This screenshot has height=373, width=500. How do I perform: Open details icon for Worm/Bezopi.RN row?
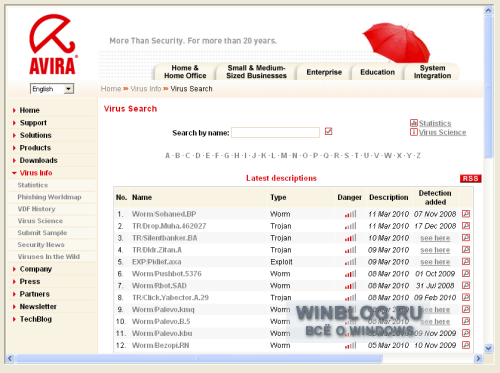466,345
